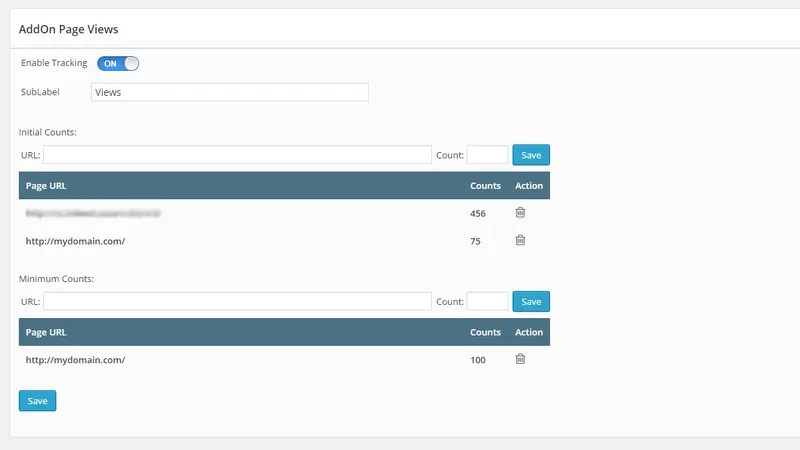Click the bottom Save button for the settings
Image resolution: width=800 pixels, height=450 pixels.
37,401
